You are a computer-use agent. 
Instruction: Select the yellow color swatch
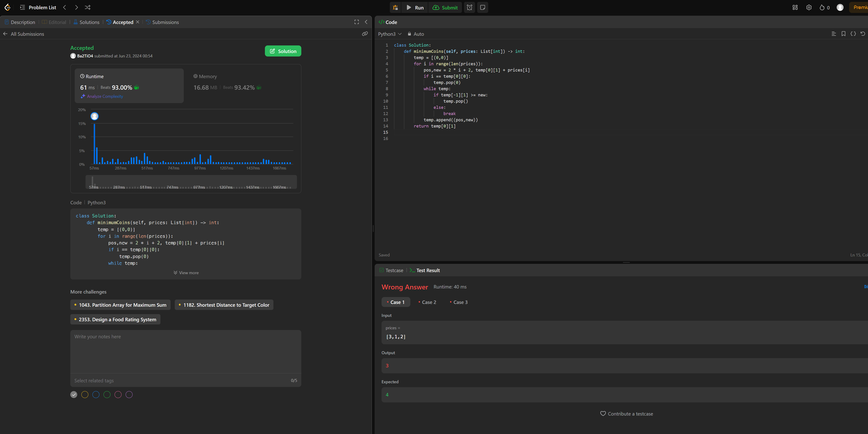pyautogui.click(x=85, y=395)
